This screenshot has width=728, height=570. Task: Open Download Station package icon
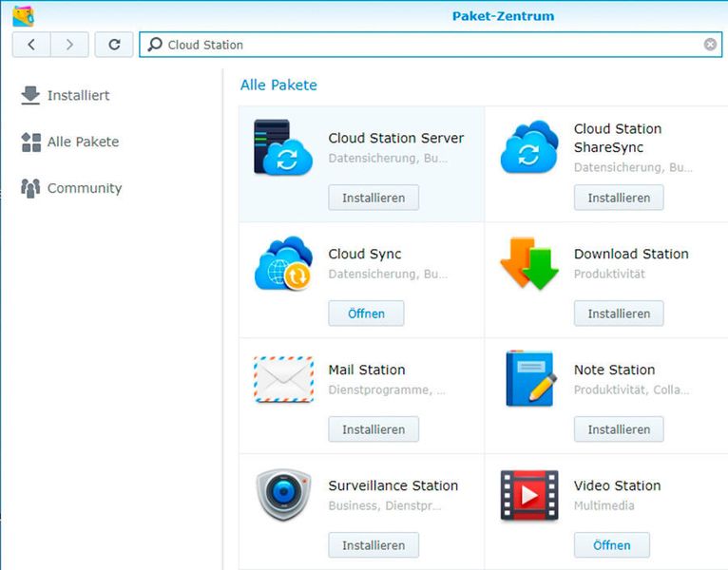coord(529,263)
